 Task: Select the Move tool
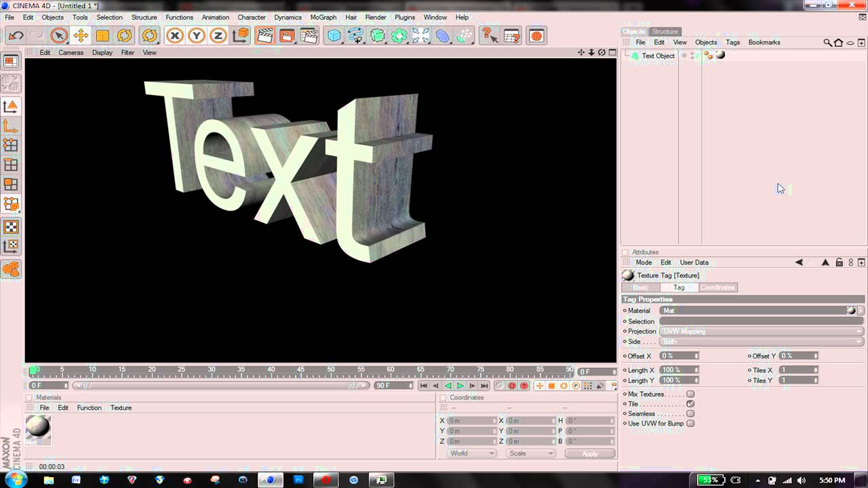coord(81,36)
